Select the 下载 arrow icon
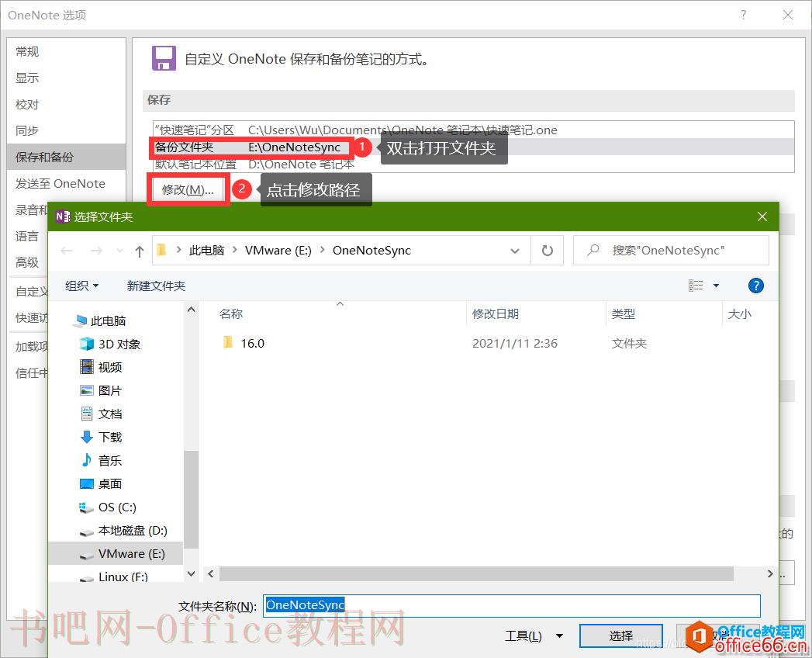812x658 pixels. click(x=87, y=438)
